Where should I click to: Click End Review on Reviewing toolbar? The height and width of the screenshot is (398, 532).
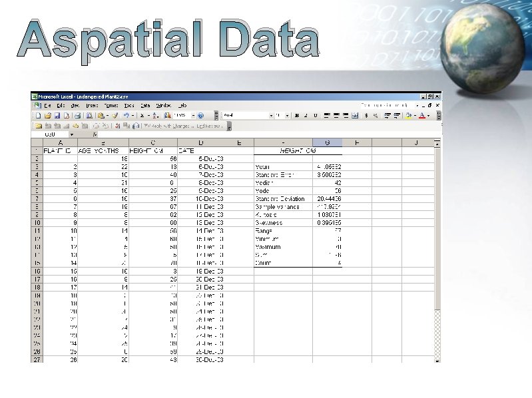(x=210, y=126)
